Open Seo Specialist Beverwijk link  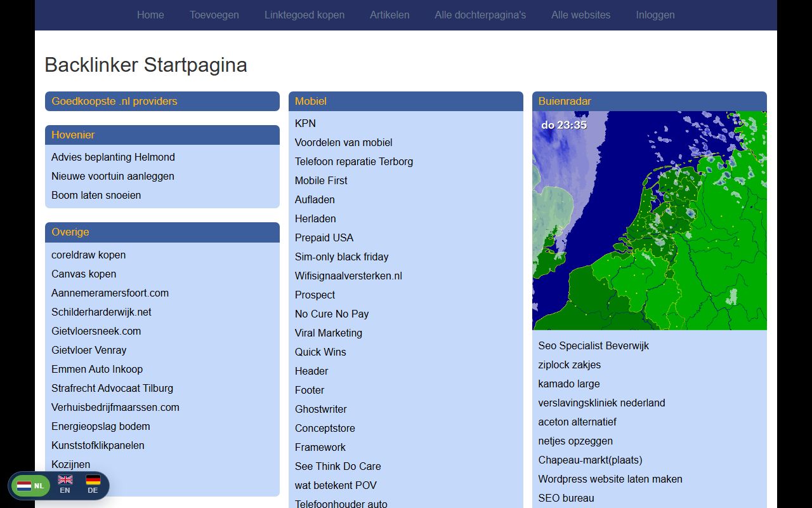click(x=594, y=345)
